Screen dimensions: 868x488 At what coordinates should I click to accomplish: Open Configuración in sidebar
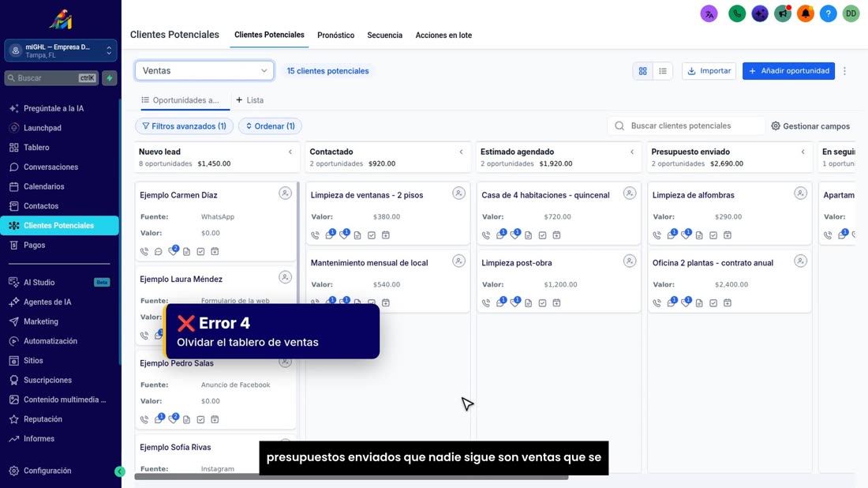tap(47, 471)
